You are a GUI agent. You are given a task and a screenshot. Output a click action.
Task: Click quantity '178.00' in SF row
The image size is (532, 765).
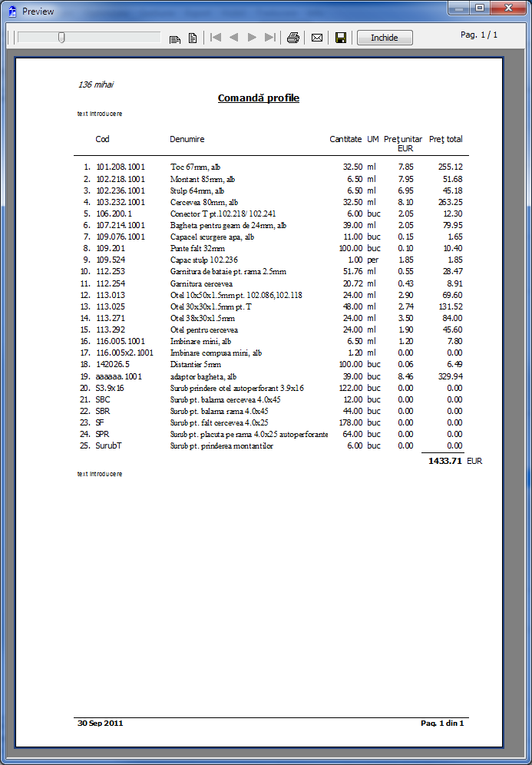tap(351, 422)
